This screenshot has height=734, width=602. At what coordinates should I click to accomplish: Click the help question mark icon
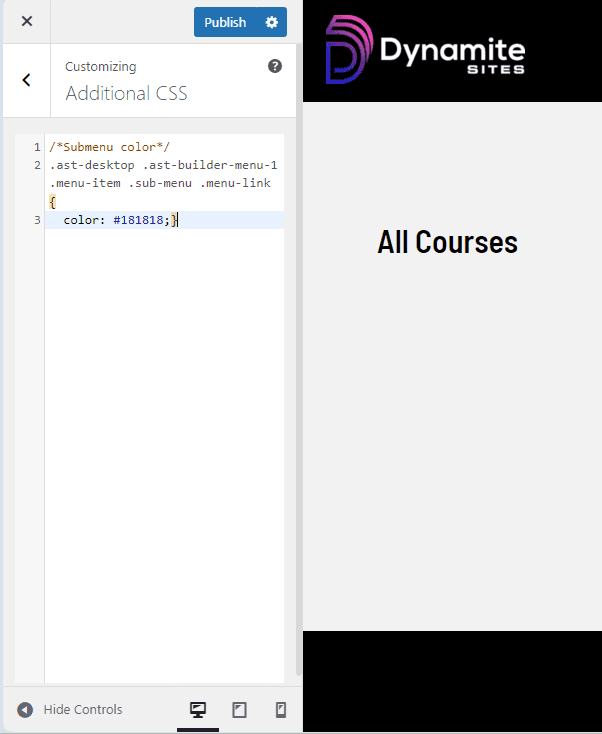pyautogui.click(x=275, y=66)
